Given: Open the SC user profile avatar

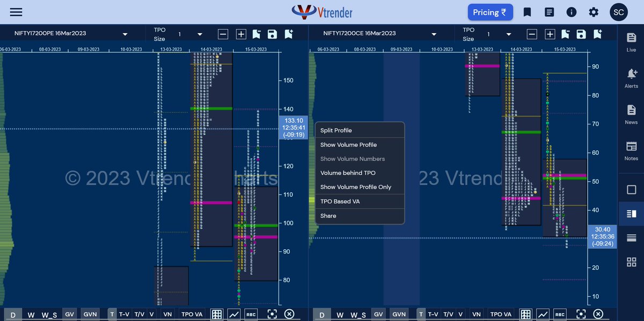Looking at the screenshot, I should tap(619, 12).
